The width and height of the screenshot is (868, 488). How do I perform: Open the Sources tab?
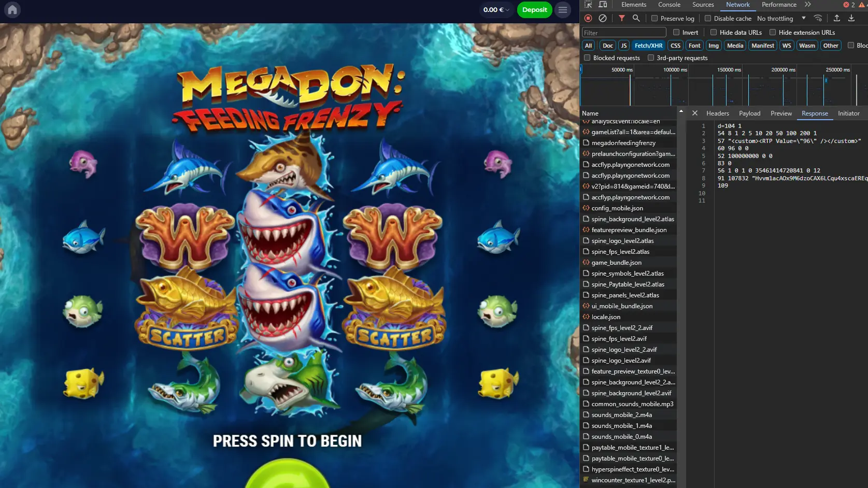coord(703,5)
